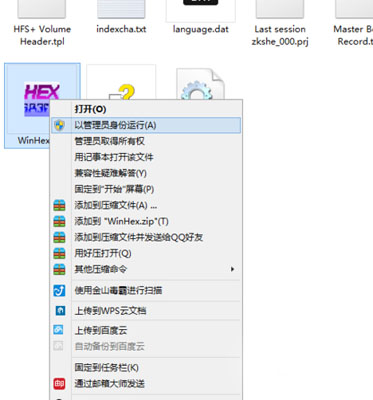The width and height of the screenshot is (373, 400).
Task: Click archive icon beside 添加到 WinHex.zip
Action: tap(59, 221)
